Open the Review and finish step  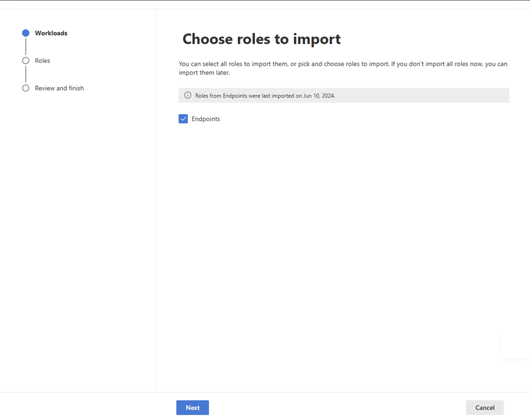coord(59,88)
